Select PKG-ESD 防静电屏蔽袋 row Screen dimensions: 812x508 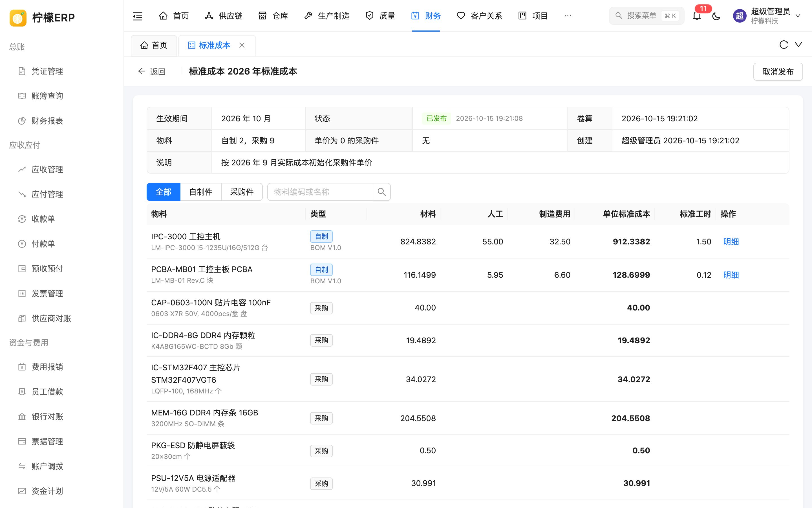pos(468,450)
